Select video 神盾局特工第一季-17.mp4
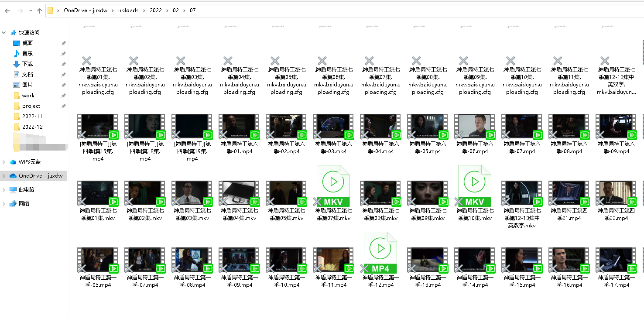 [616, 268]
